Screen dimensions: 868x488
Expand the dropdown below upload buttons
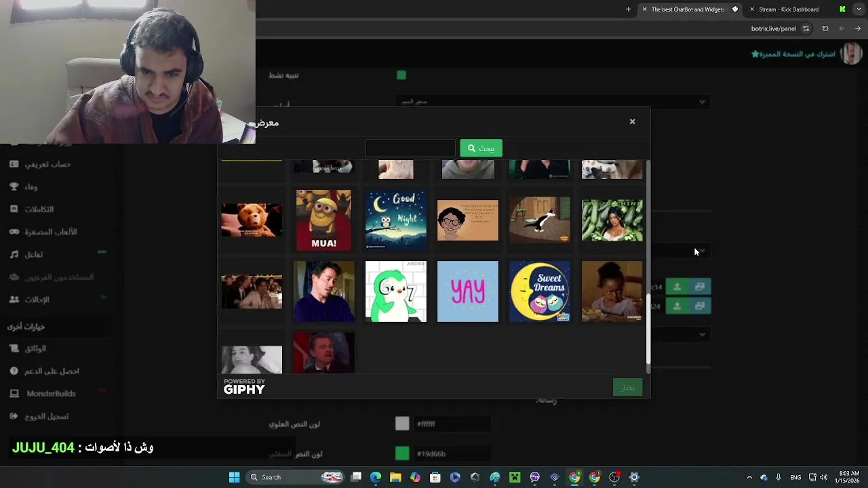click(702, 334)
